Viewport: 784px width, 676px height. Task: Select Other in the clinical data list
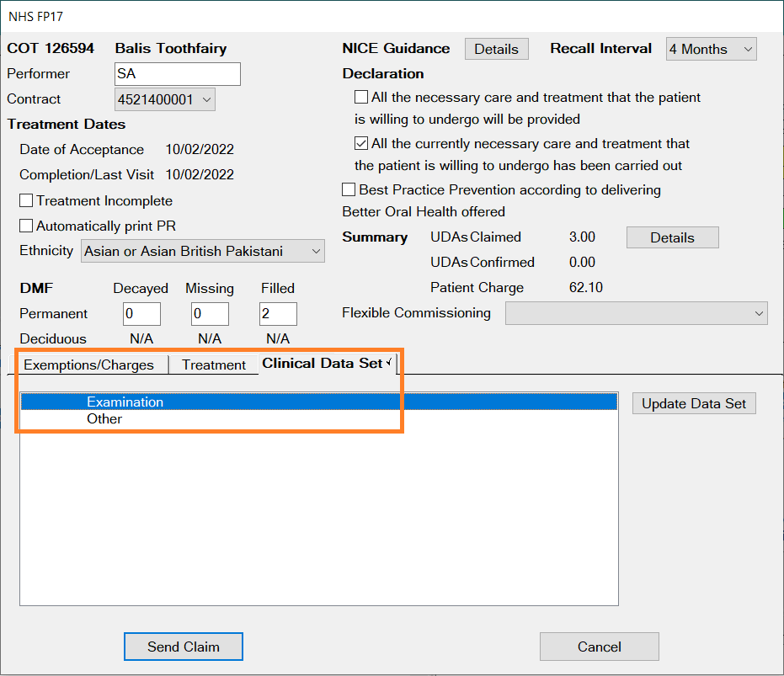pos(104,418)
